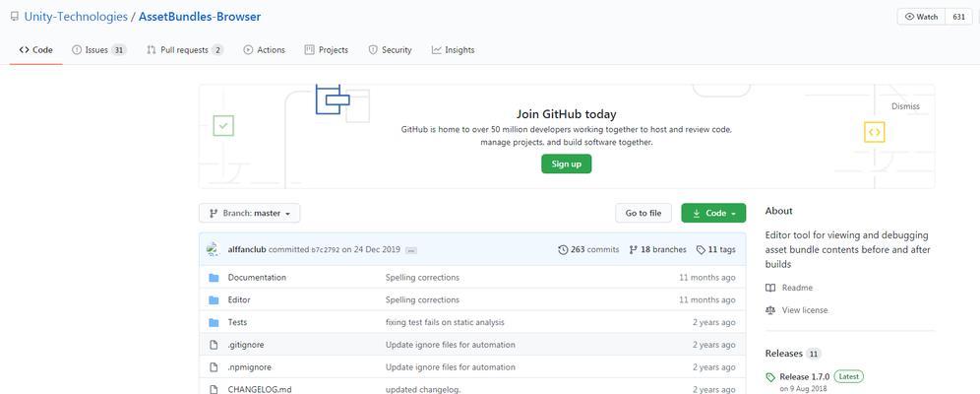Click the green Sign up button
The image size is (980, 394).
coord(566,164)
